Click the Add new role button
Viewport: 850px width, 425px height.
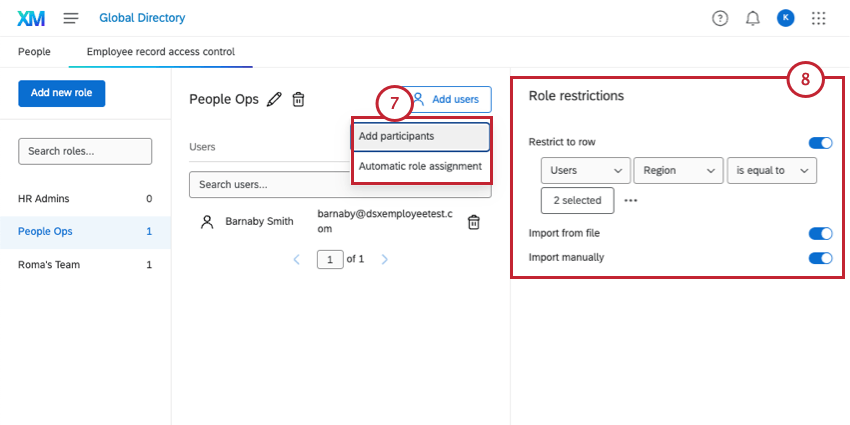pyautogui.click(x=62, y=92)
